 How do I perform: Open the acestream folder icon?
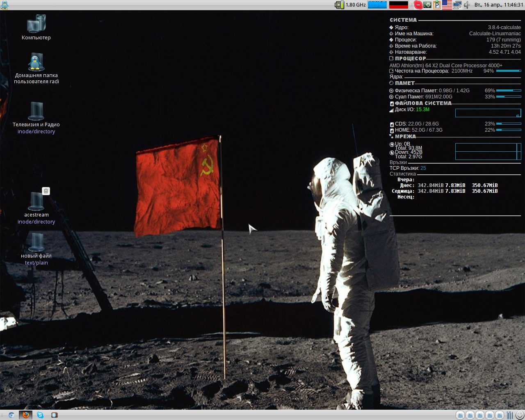[37, 201]
